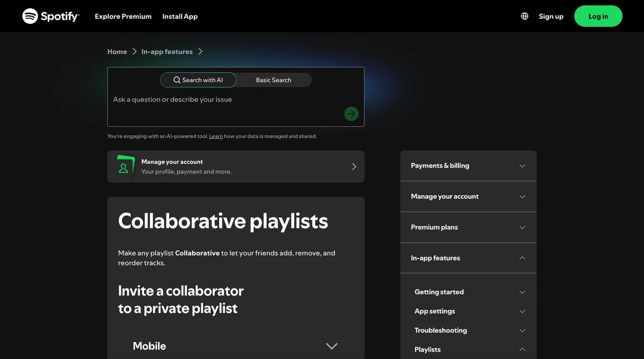Submit question with green arrow button

[351, 114]
